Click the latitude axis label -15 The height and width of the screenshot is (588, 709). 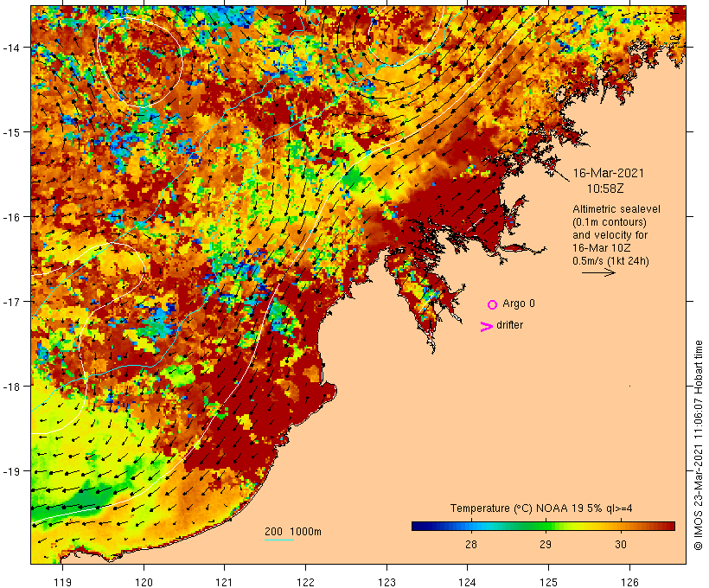pos(11,132)
